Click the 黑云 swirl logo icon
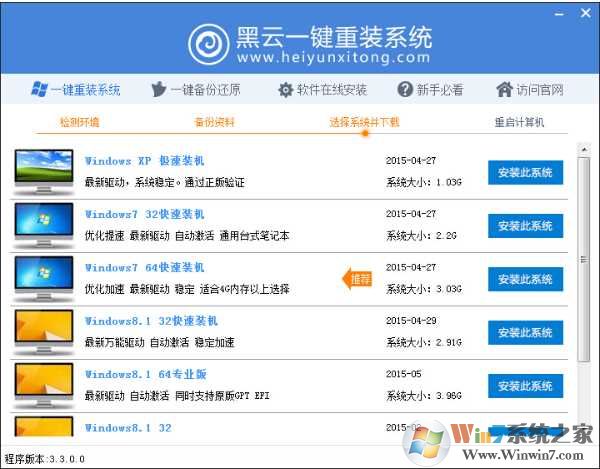Viewport: 600px width, 469px height. click(x=209, y=44)
